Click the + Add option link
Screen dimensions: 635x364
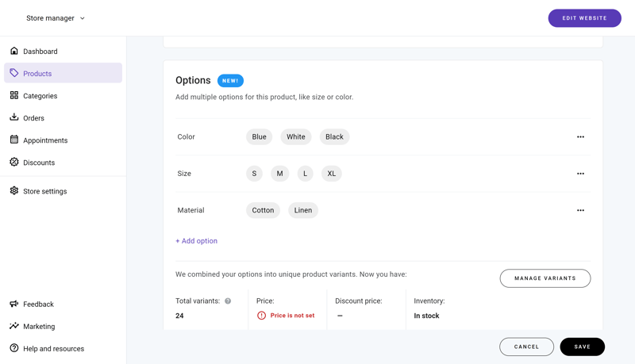[196, 240]
